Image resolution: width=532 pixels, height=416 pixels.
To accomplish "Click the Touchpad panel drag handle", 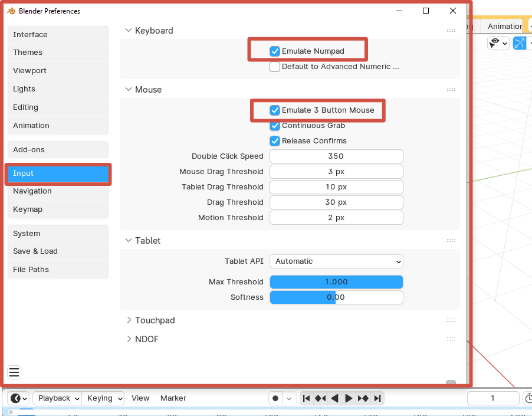I will tap(451, 320).
